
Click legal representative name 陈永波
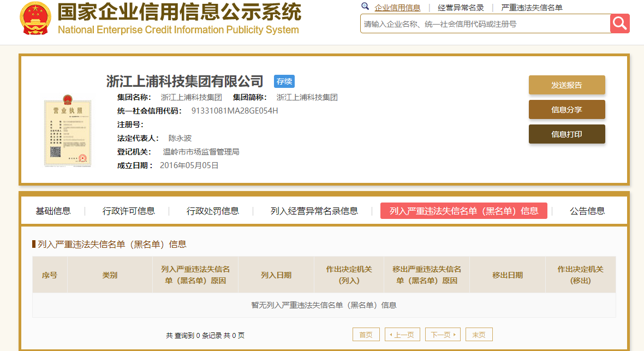(180, 138)
